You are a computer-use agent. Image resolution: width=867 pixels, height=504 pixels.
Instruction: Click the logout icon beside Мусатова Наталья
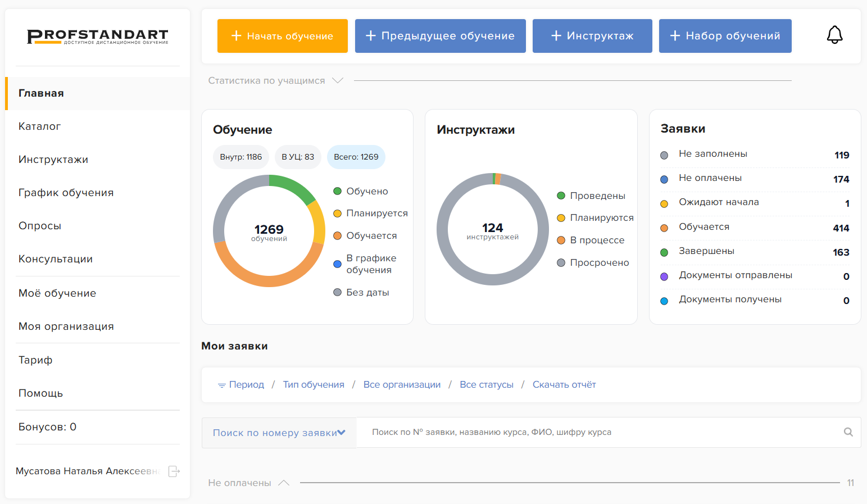(x=174, y=471)
